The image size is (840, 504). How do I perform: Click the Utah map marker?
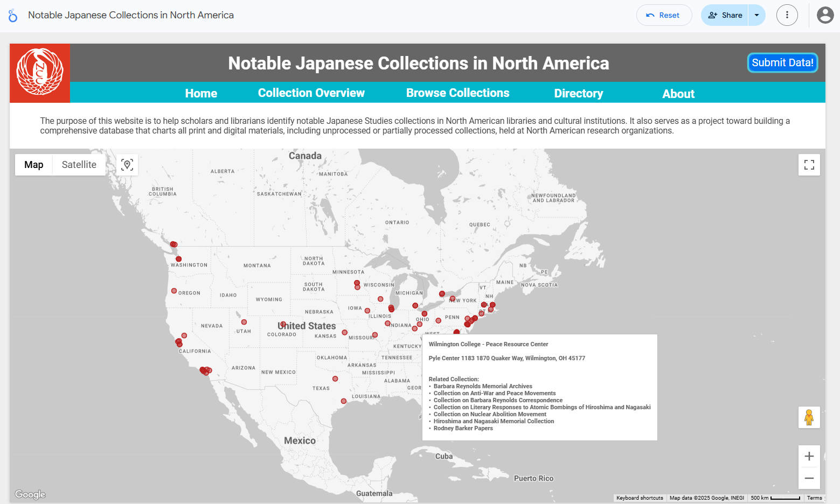click(x=244, y=322)
